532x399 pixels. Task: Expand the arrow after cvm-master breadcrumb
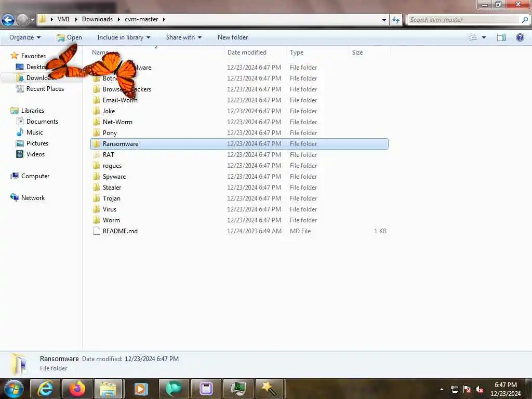pos(164,19)
